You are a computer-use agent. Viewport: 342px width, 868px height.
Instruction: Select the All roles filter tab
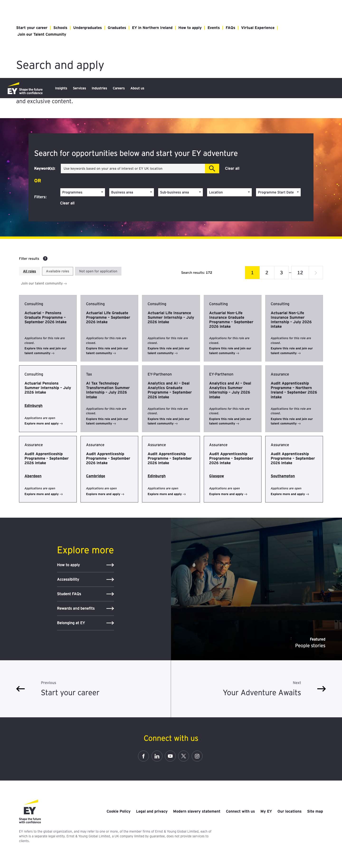click(x=30, y=271)
